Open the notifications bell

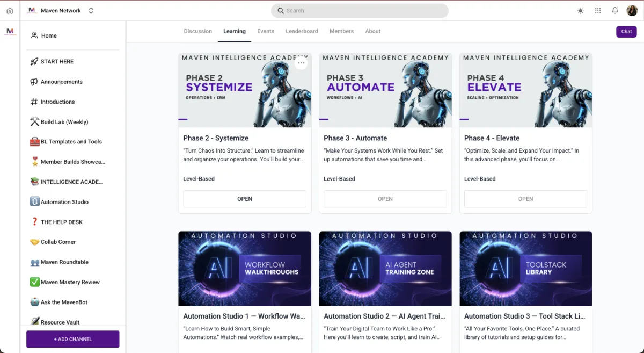615,11
